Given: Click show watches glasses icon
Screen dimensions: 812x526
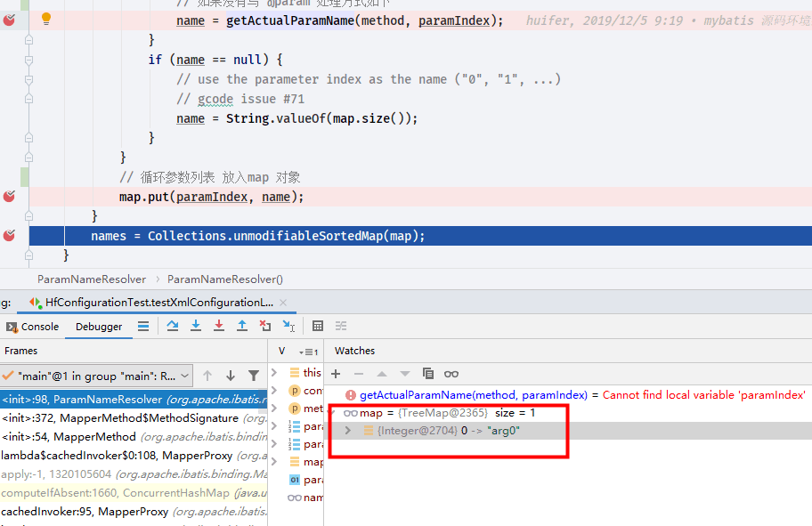Looking at the screenshot, I should point(451,374).
